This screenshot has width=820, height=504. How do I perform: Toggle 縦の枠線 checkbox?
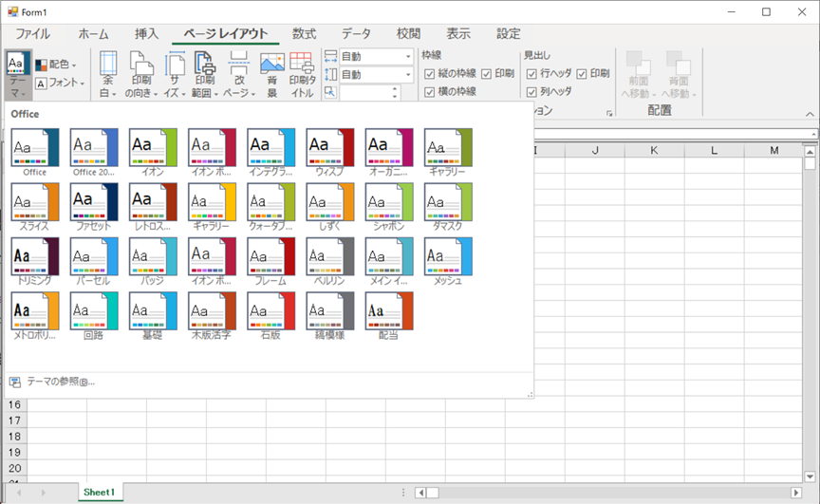point(429,74)
